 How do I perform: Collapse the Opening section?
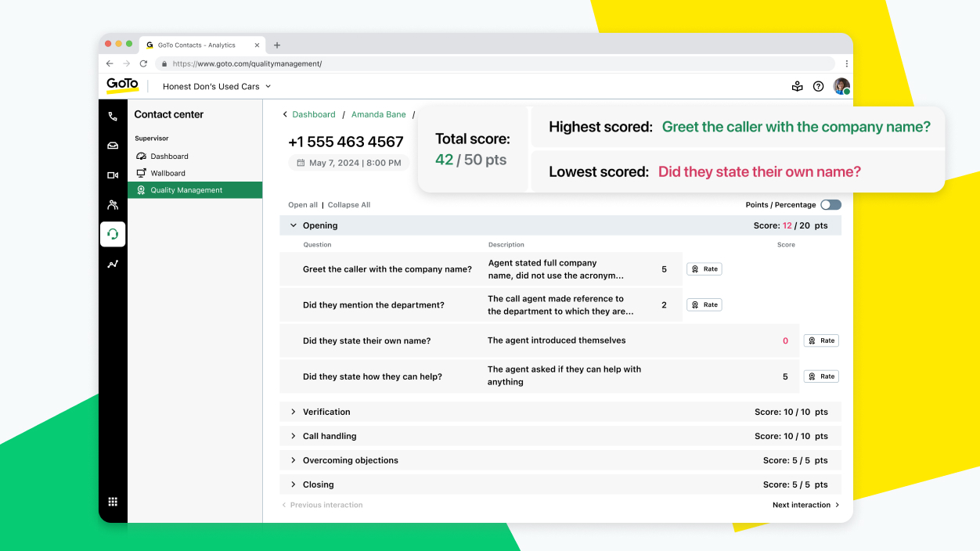pyautogui.click(x=294, y=225)
